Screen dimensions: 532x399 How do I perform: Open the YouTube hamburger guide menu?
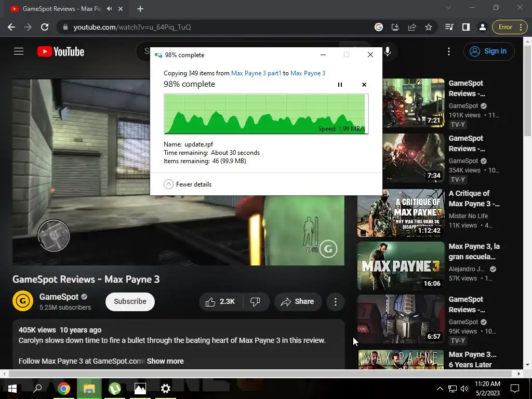tap(19, 51)
